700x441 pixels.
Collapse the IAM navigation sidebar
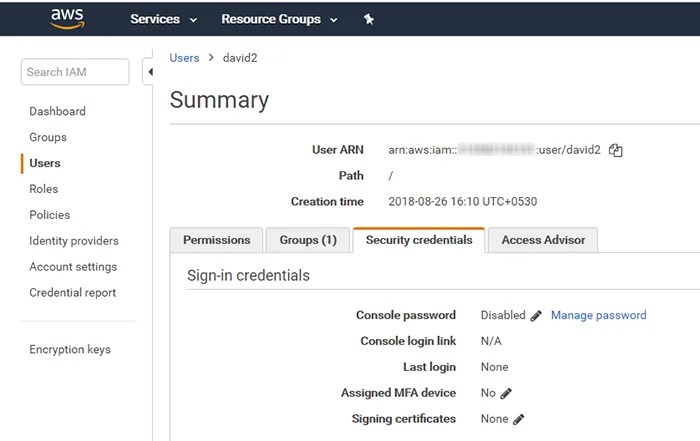149,72
